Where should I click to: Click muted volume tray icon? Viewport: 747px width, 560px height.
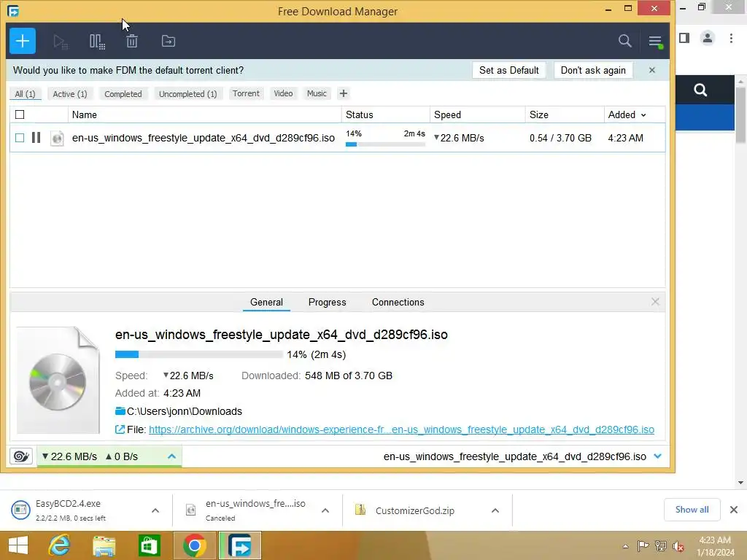pyautogui.click(x=678, y=546)
